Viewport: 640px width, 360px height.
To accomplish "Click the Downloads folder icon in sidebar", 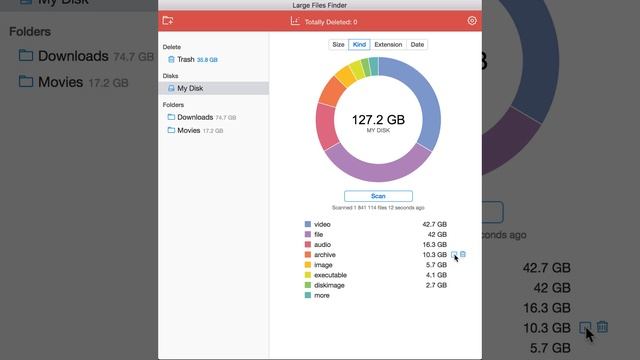I will [x=171, y=117].
